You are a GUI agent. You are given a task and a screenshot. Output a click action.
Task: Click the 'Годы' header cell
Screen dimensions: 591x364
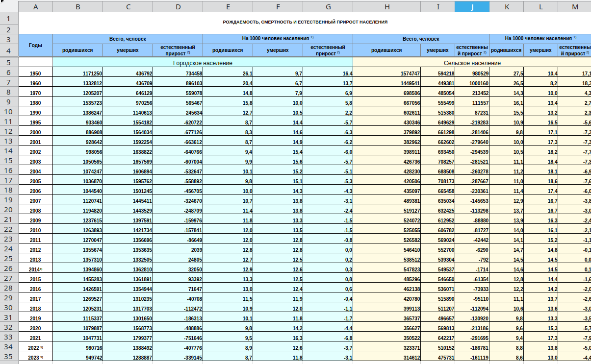click(35, 45)
